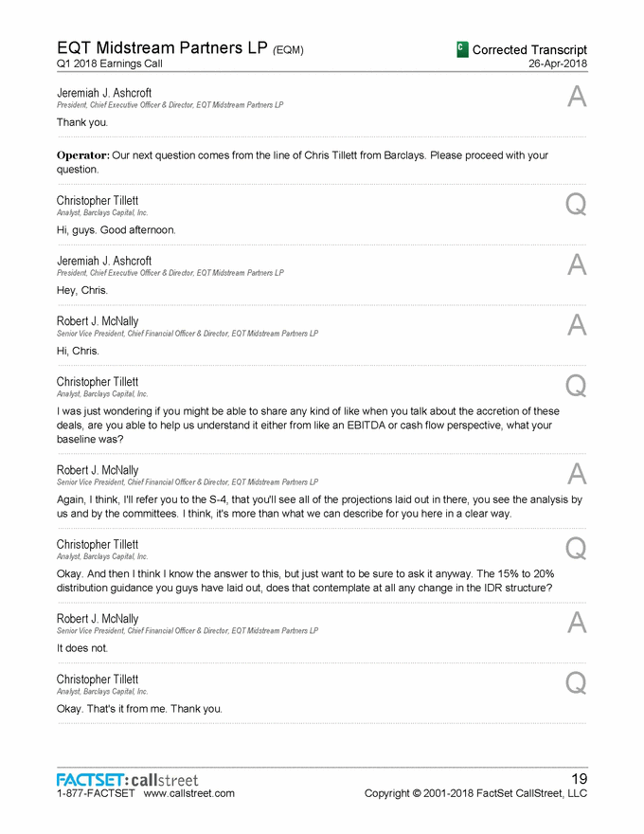Click the A marker beside the S-4 answer
The width and height of the screenshot is (644, 834).
tap(576, 474)
